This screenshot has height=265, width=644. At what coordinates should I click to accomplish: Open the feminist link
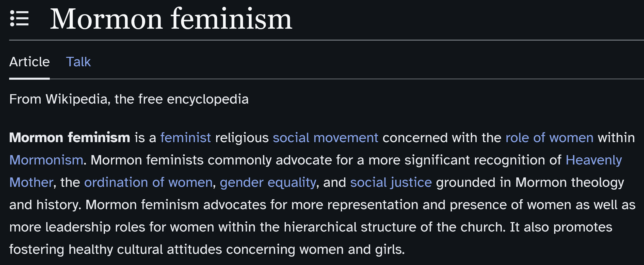[x=186, y=138]
